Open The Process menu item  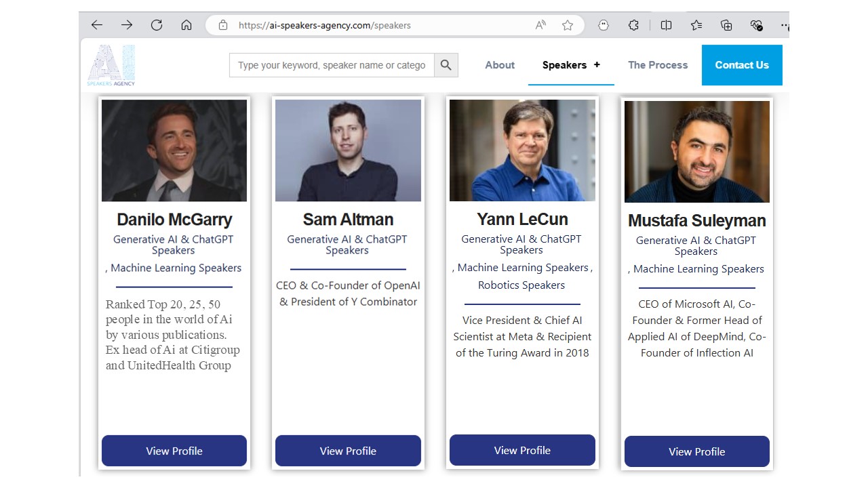(658, 65)
